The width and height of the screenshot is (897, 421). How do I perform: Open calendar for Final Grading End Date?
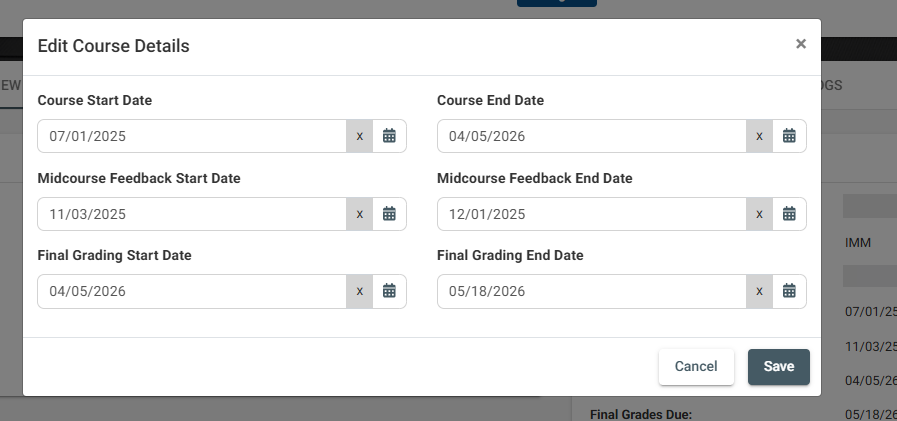[x=789, y=291]
